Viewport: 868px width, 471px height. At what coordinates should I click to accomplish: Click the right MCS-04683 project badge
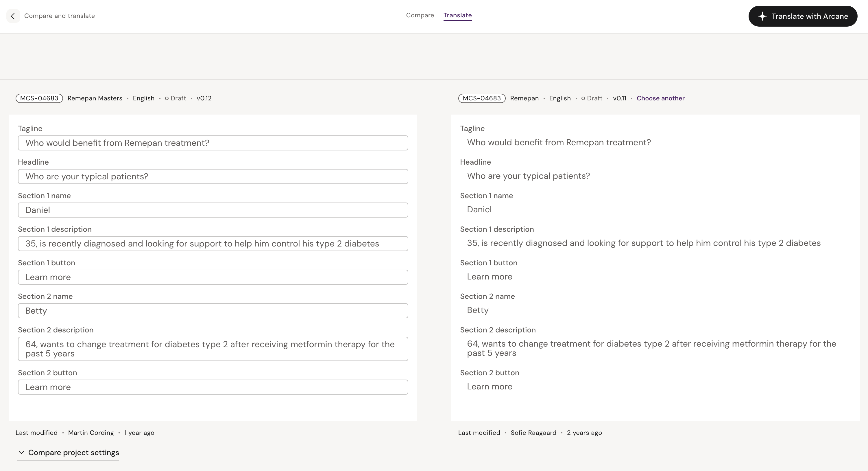[x=481, y=98]
